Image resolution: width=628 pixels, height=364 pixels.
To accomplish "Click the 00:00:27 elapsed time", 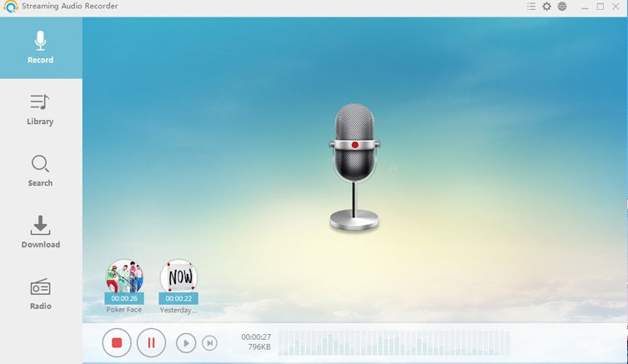I will click(x=256, y=337).
